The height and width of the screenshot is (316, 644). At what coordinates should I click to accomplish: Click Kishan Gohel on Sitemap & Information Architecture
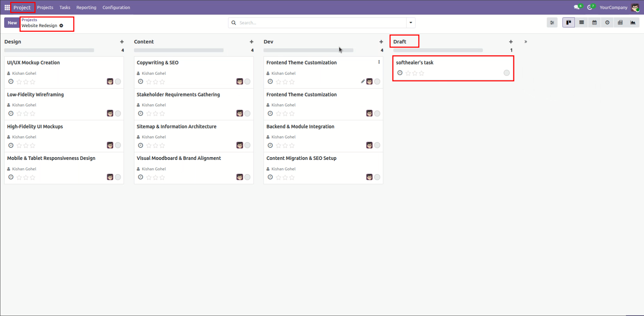(154, 137)
